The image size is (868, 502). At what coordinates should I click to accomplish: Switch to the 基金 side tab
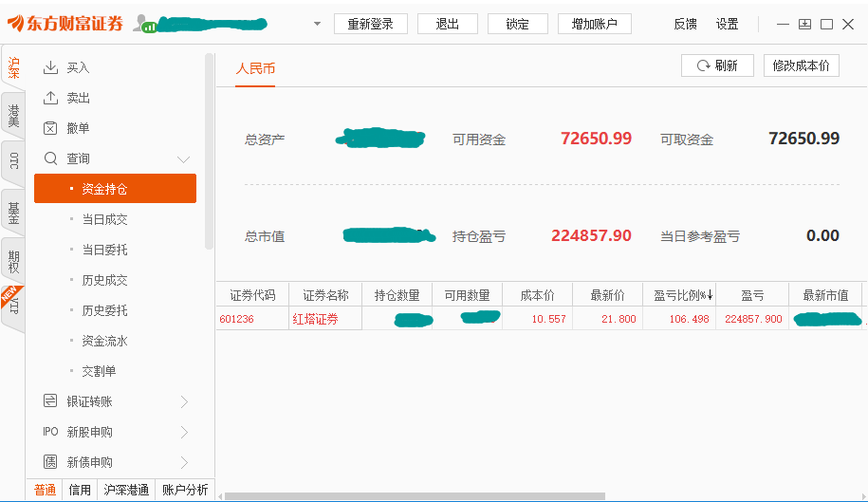[x=13, y=213]
